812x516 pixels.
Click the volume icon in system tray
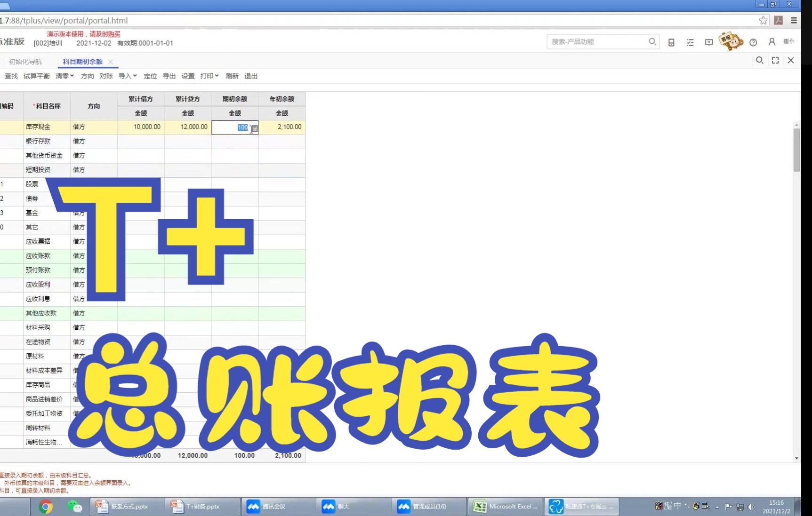click(751, 507)
